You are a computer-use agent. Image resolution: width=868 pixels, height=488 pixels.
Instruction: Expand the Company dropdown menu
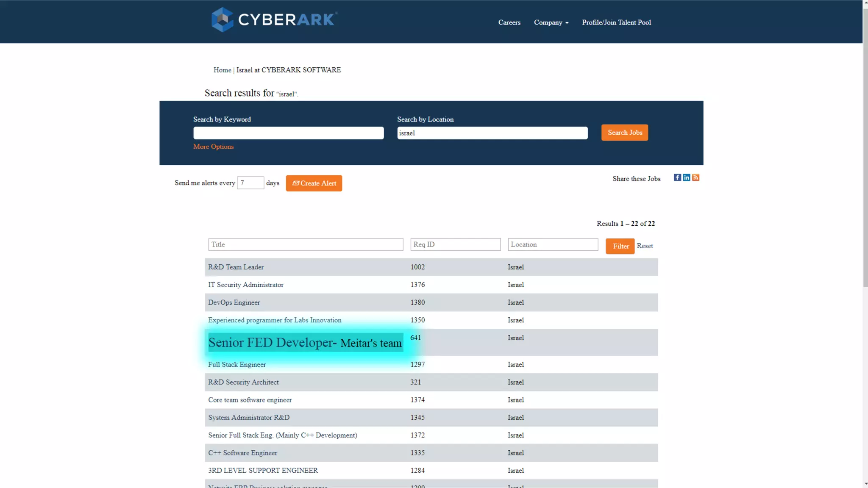click(551, 22)
